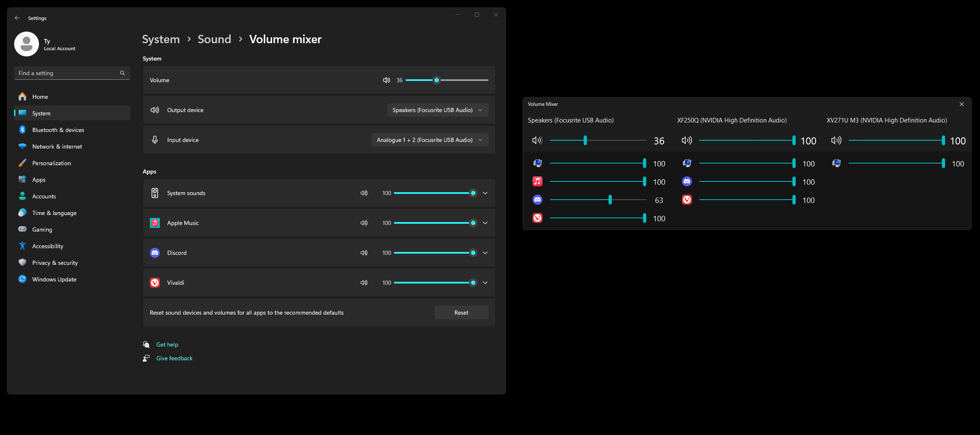
Task: Click the Give feedback icon
Action: pyautogui.click(x=146, y=358)
